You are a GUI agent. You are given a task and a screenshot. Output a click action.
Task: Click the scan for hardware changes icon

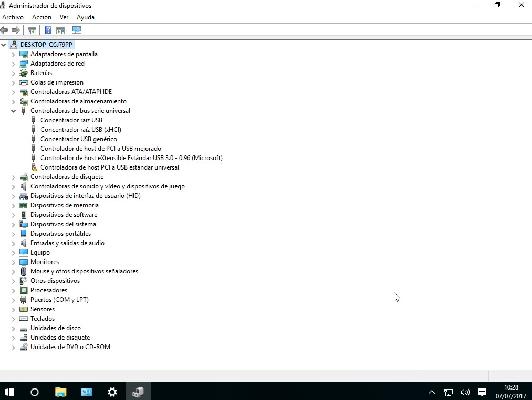tap(77, 30)
